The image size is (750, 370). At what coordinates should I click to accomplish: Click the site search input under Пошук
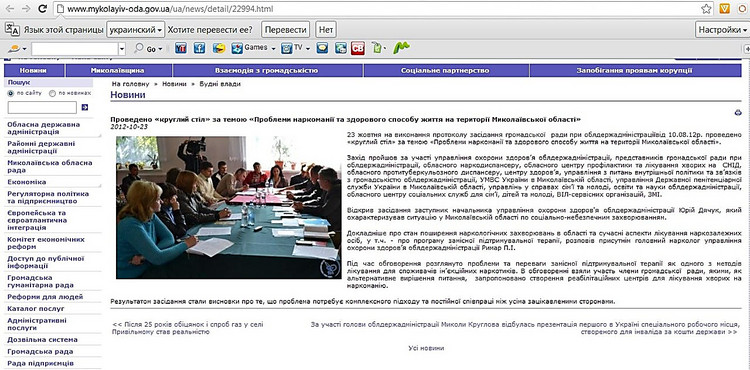point(42,108)
